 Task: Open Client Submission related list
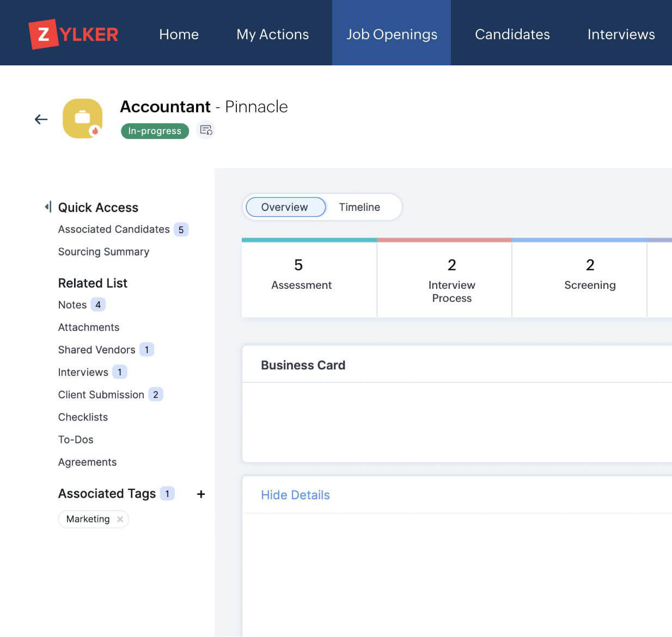pos(101,395)
